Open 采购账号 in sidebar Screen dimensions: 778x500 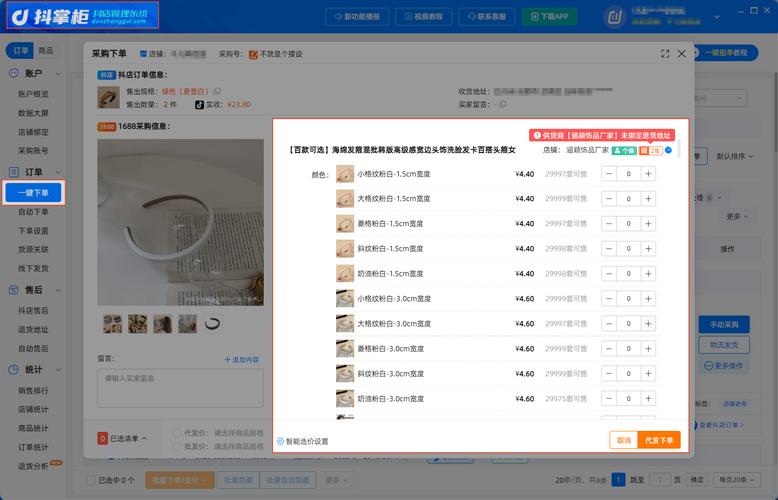[x=33, y=151]
